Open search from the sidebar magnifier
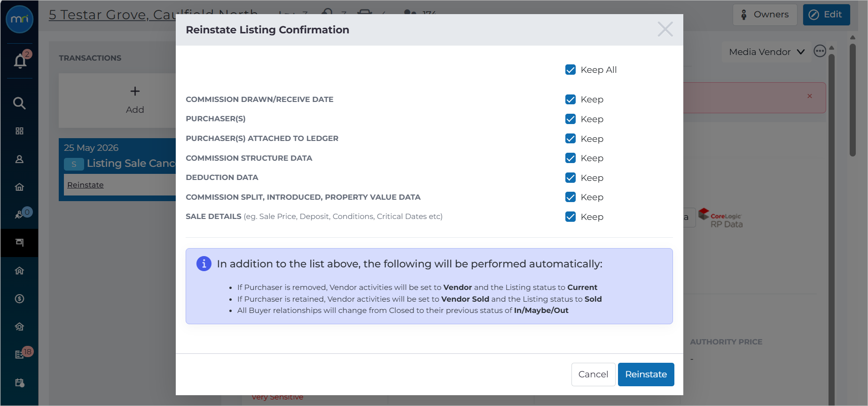Screen dimensions: 868x406 click(x=19, y=103)
